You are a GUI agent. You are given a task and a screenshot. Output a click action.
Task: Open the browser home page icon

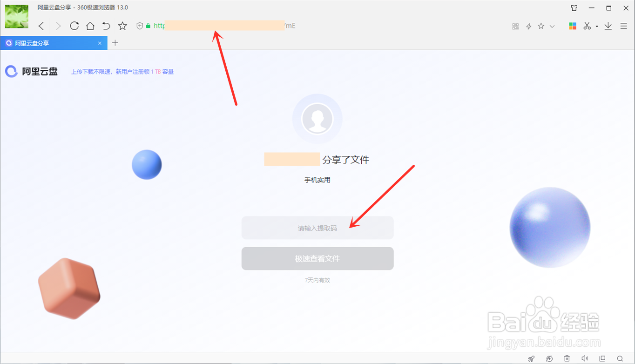tap(90, 26)
